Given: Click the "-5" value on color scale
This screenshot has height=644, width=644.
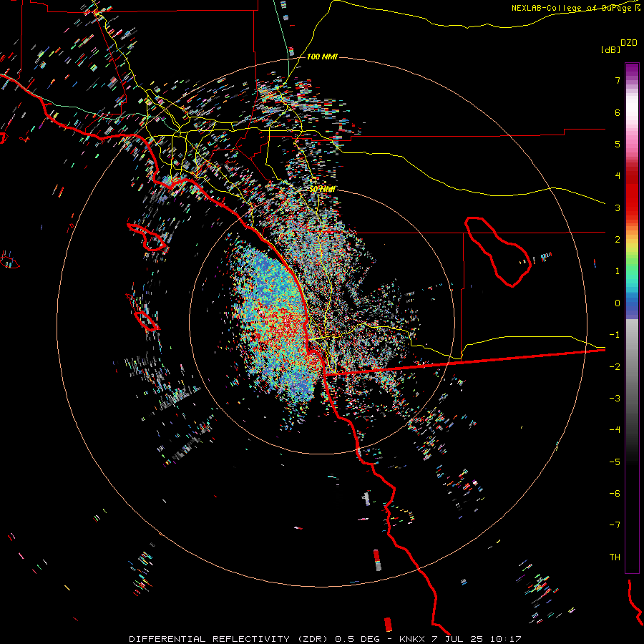Looking at the screenshot, I should [x=615, y=462].
